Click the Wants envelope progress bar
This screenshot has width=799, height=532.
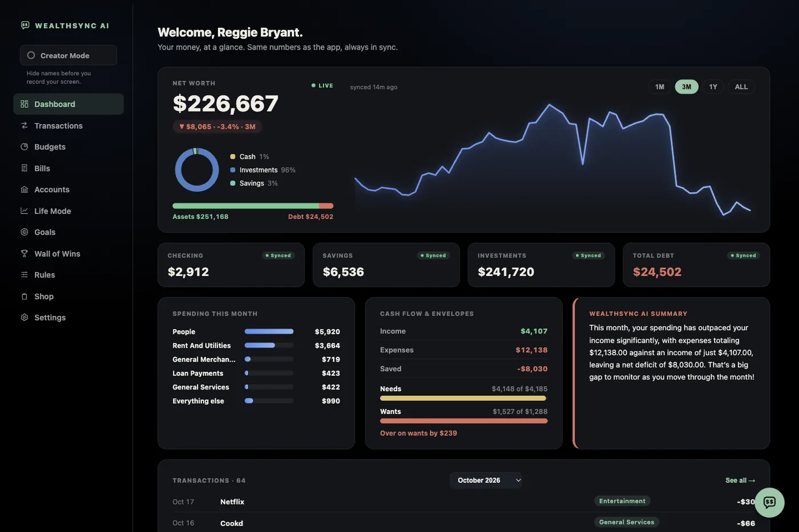pyautogui.click(x=463, y=421)
